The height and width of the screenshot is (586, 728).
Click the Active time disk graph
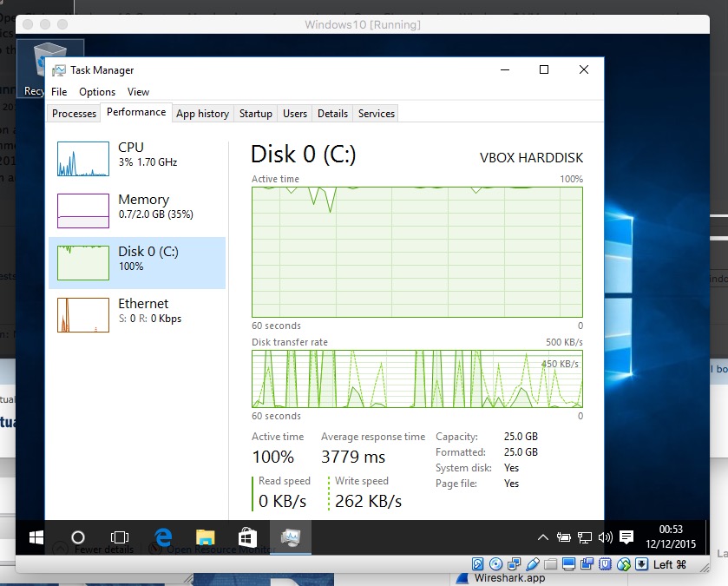tap(416, 252)
